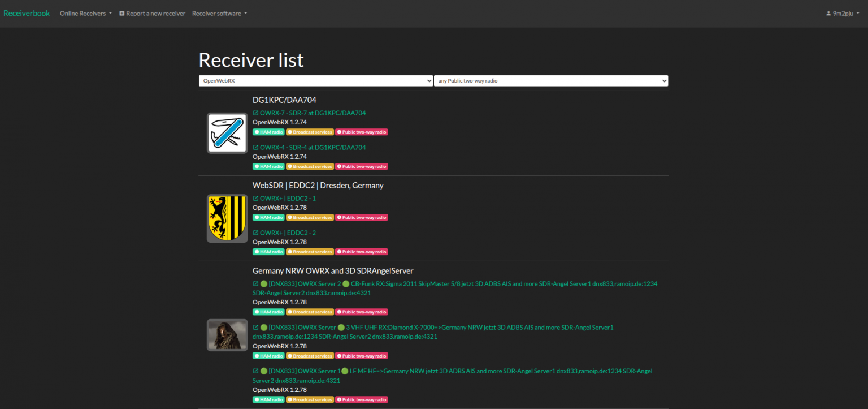
Task: Click the external-link icon before OWRX+ | EDDC2 - 2
Action: pos(255,232)
